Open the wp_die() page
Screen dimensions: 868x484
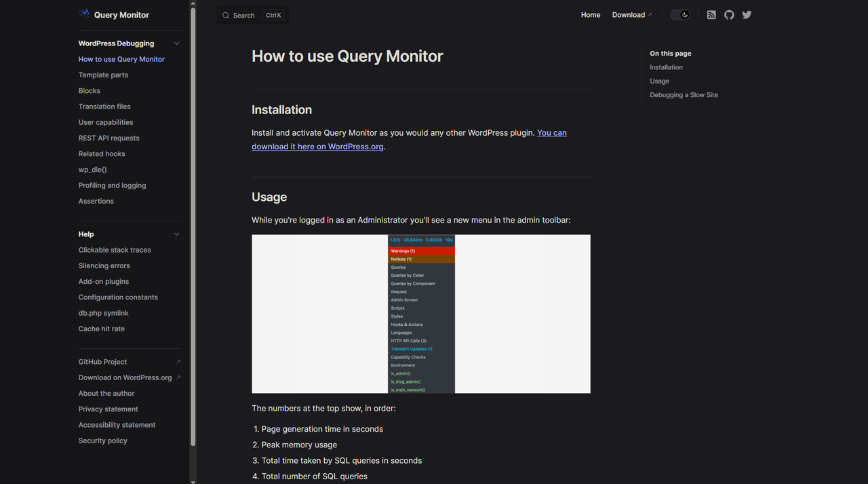[93, 170]
